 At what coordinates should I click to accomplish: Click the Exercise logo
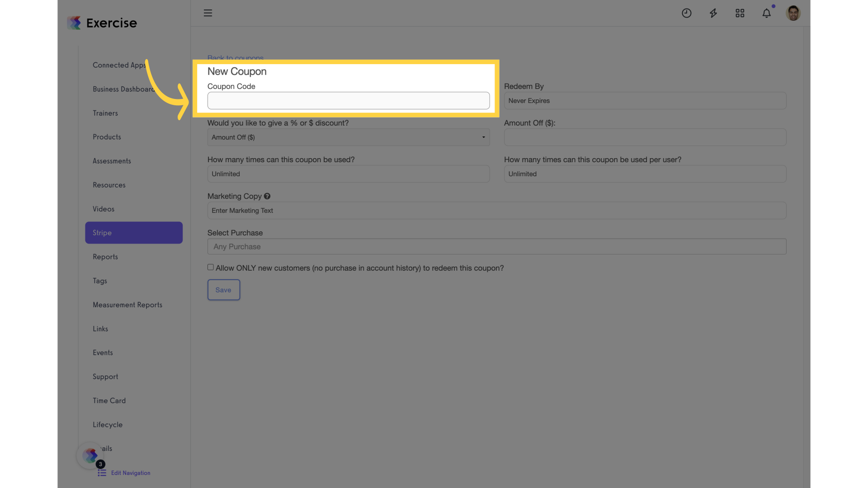coord(102,23)
